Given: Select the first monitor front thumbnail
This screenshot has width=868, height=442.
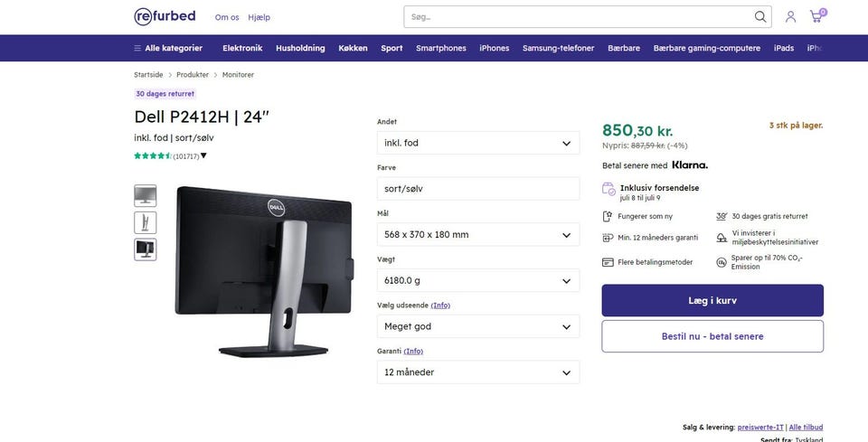Looking at the screenshot, I should (x=145, y=196).
